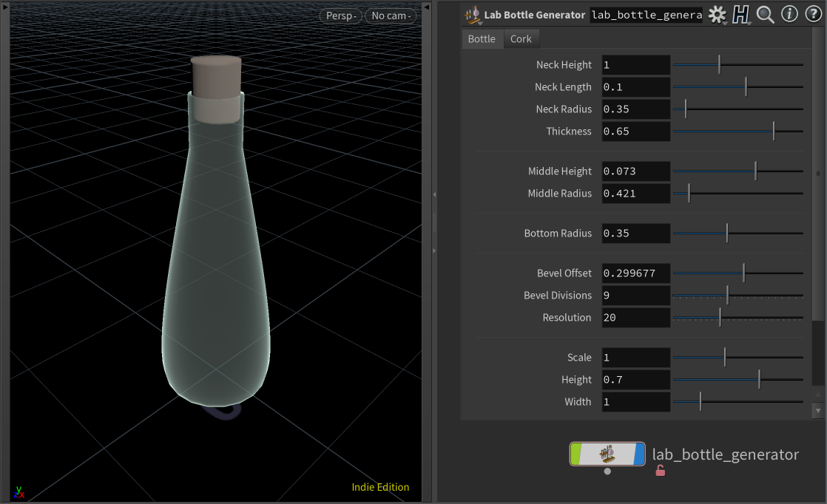Open the gear parameter operations menu
Viewport: 827px width, 504px height.
716,14
